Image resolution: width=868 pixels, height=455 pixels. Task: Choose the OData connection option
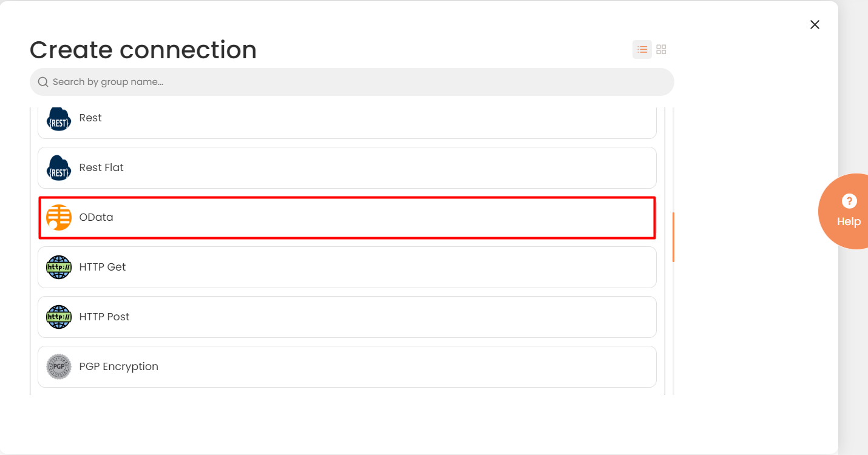(347, 217)
